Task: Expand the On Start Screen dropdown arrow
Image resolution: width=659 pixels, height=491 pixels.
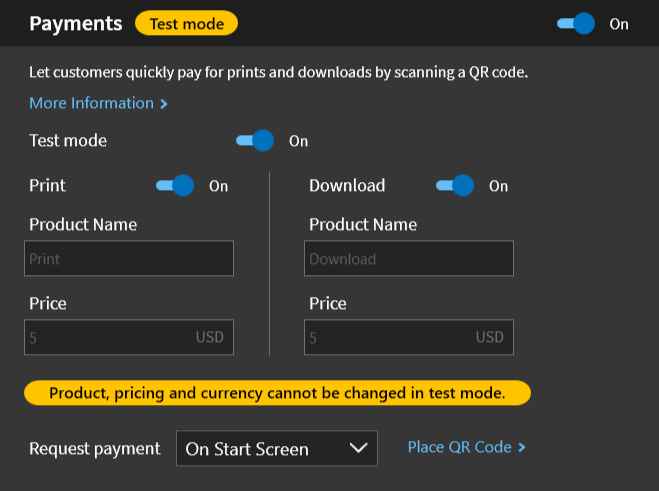Action: click(x=358, y=448)
